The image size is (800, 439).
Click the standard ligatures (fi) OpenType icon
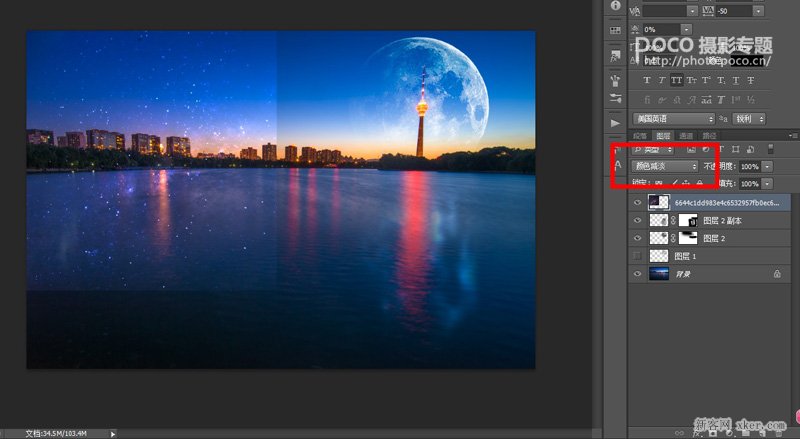647,100
